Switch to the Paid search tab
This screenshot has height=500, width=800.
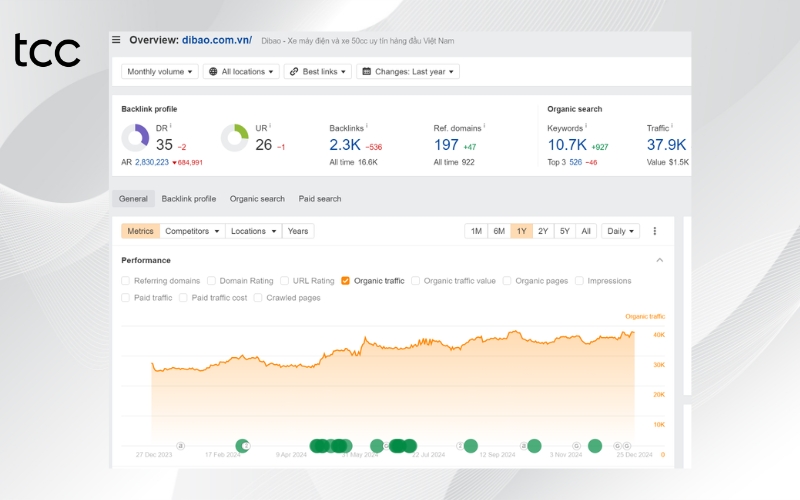pyautogui.click(x=320, y=198)
